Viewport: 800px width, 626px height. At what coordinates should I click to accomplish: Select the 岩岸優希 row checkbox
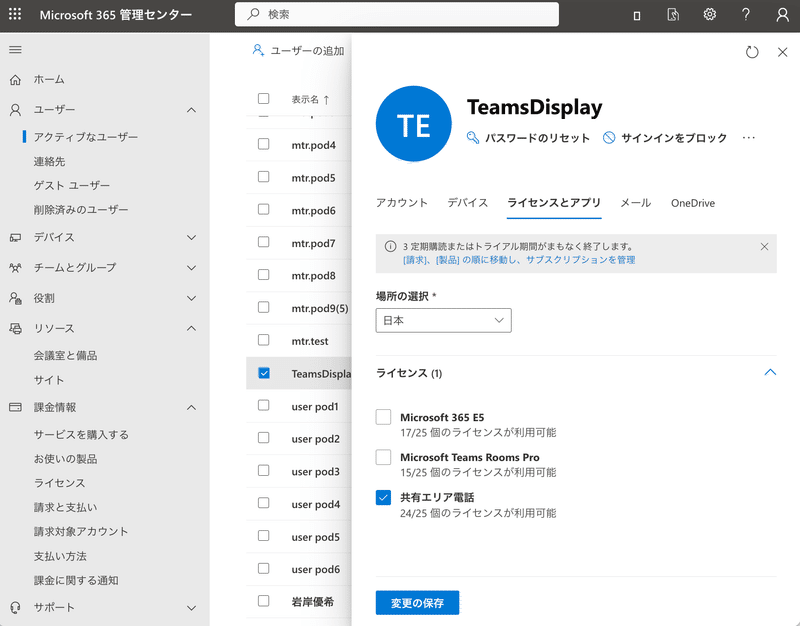[263, 601]
